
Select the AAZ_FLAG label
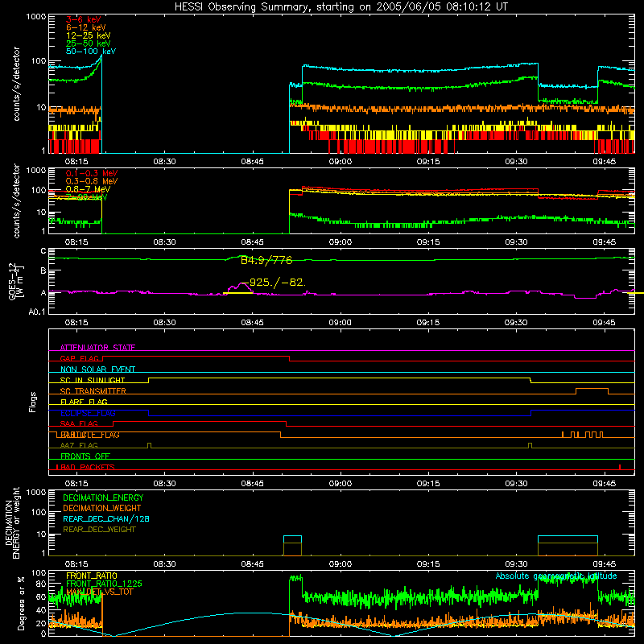79,445
